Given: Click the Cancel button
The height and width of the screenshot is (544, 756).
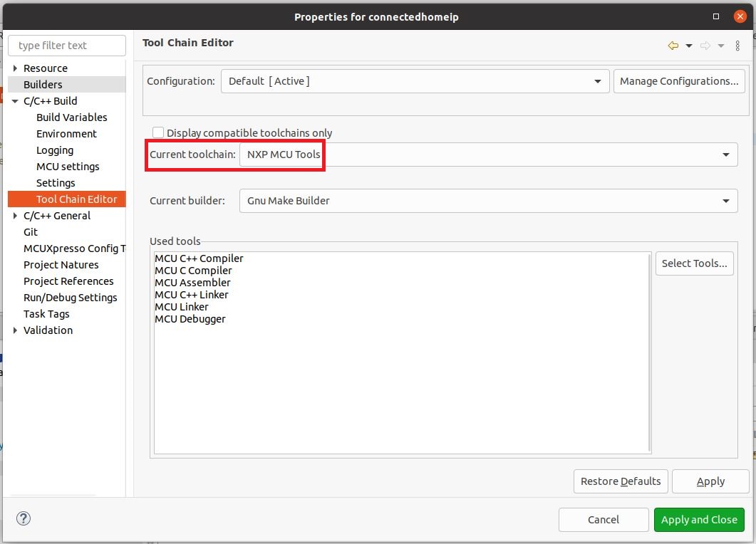Looking at the screenshot, I should pos(603,519).
